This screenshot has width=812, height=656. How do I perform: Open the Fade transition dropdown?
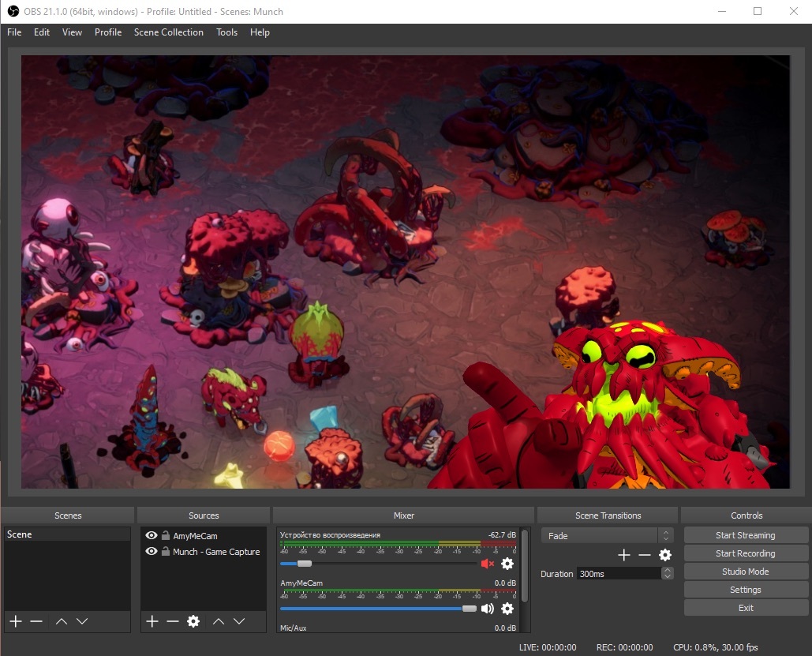coord(606,535)
